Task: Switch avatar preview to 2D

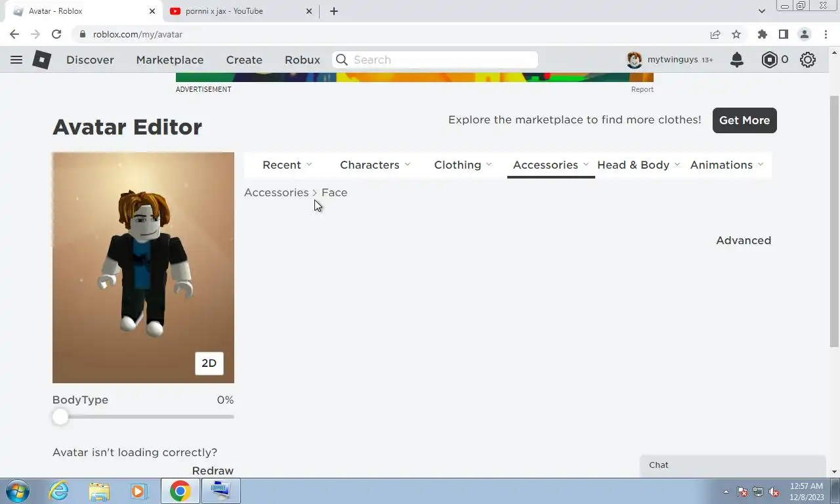Action: (209, 364)
